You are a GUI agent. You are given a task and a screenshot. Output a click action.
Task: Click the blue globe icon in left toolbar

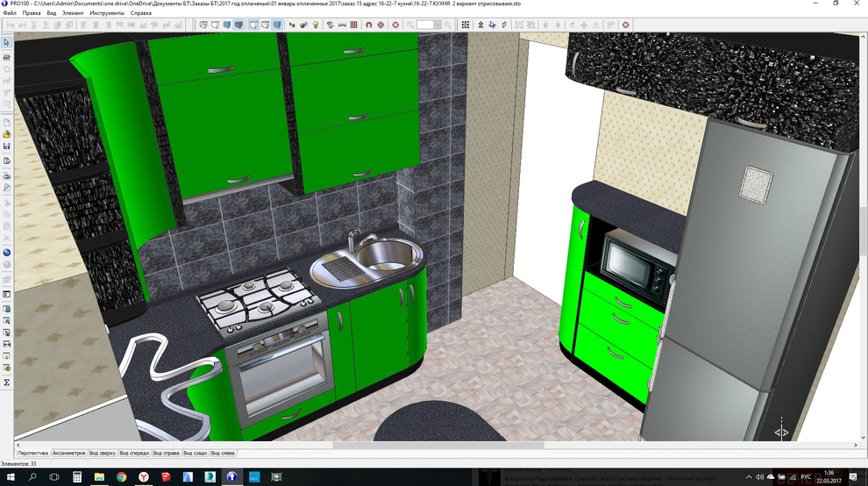click(7, 253)
